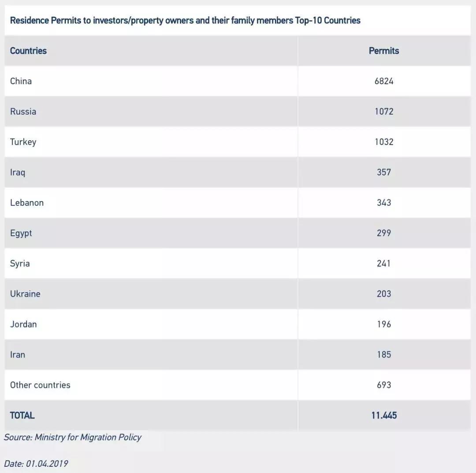Click Jordan's permit value 196

[x=383, y=324]
